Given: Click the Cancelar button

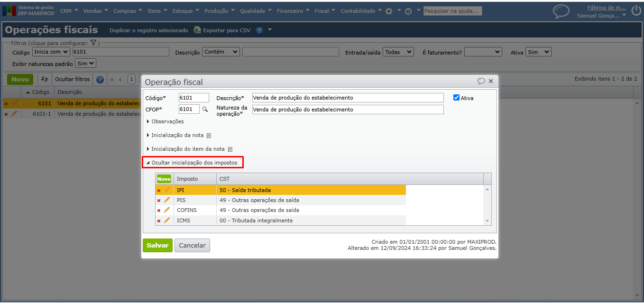Looking at the screenshot, I should pos(192,245).
